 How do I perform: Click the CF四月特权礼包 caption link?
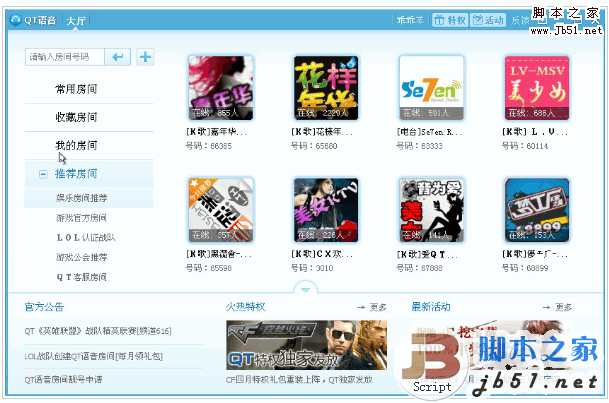[x=299, y=380]
